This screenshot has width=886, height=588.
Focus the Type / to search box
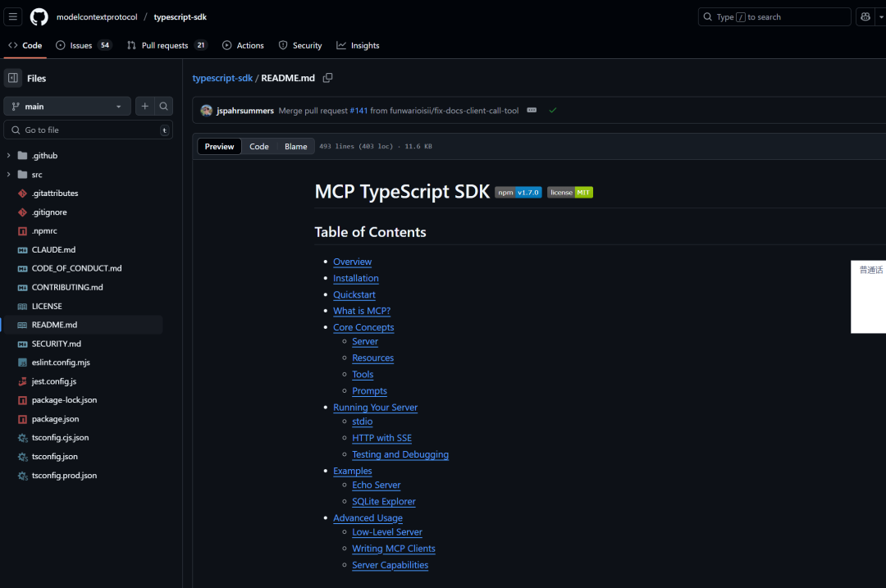coord(774,17)
